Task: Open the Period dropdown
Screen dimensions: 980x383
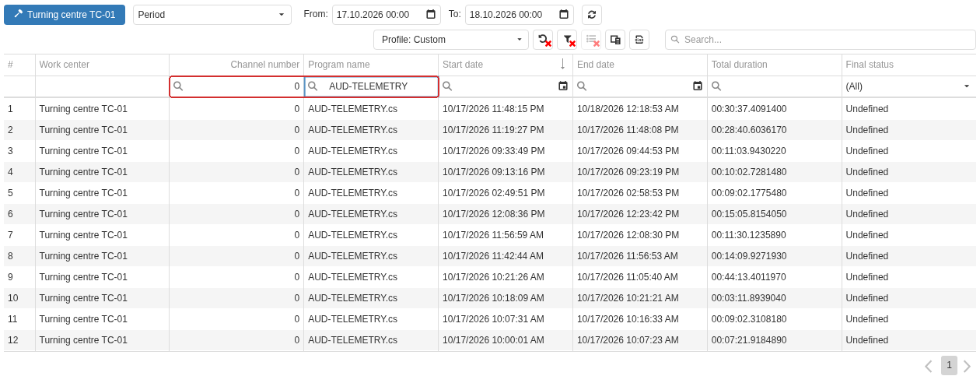Action: click(212, 15)
